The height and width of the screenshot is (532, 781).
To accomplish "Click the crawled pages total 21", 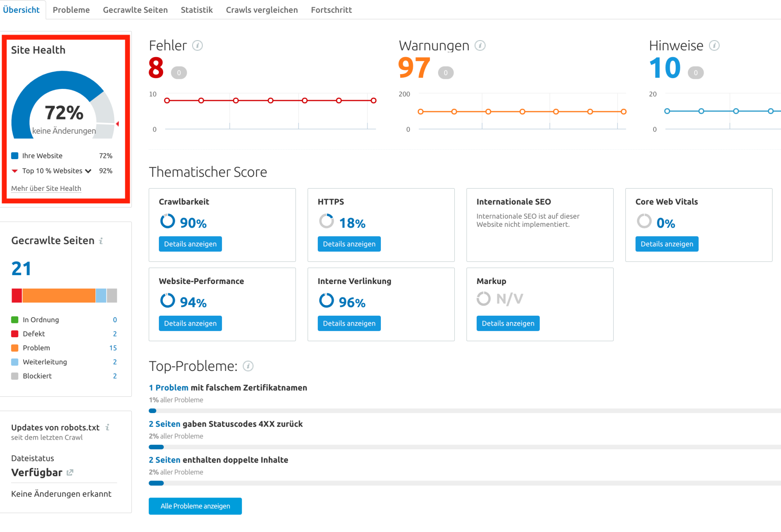I will 21,269.
